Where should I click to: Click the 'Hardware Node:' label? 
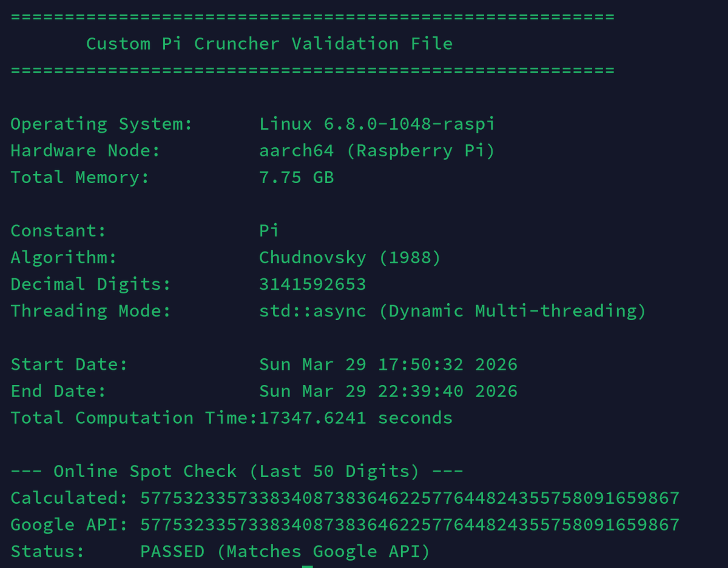pos(86,150)
